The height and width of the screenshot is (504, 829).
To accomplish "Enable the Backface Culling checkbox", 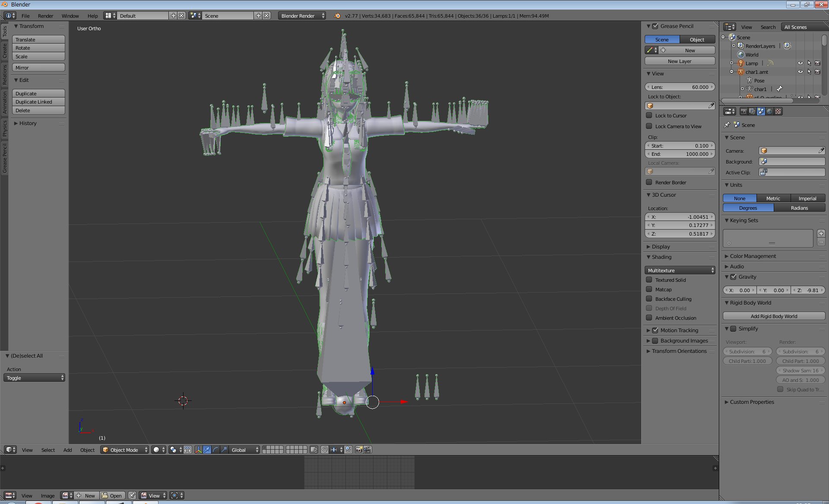I will pos(649,299).
